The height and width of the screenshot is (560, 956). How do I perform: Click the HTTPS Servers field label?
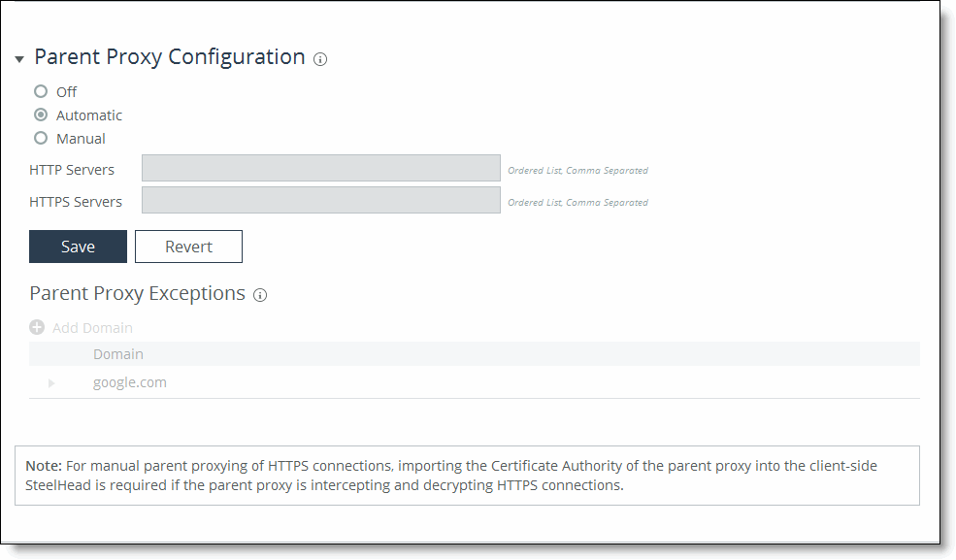click(x=76, y=202)
